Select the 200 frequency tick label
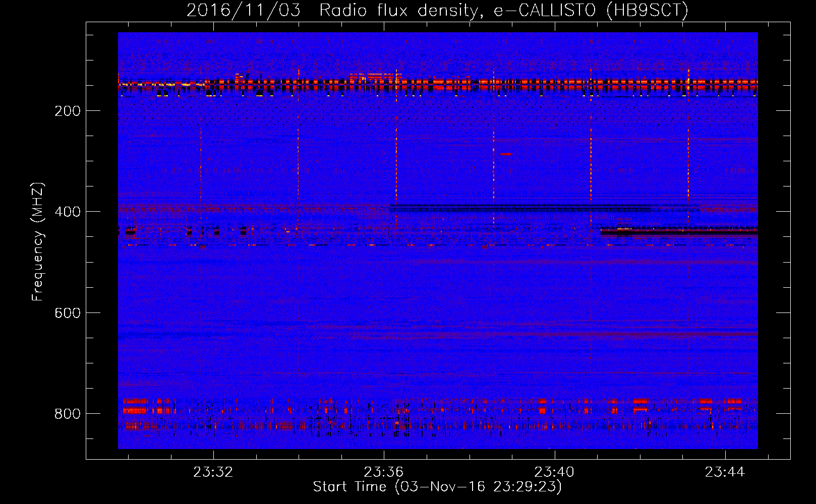The height and width of the screenshot is (504, 816). tap(68, 111)
